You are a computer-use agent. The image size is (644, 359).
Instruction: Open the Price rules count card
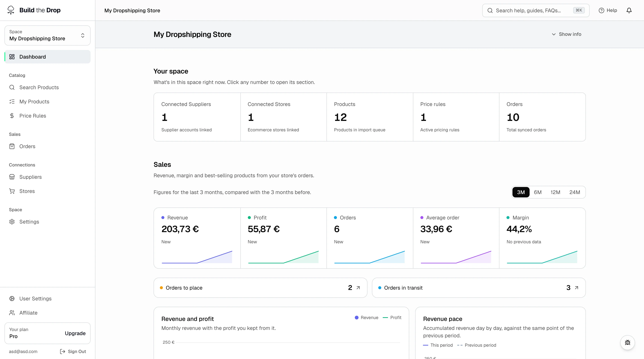[x=456, y=117]
